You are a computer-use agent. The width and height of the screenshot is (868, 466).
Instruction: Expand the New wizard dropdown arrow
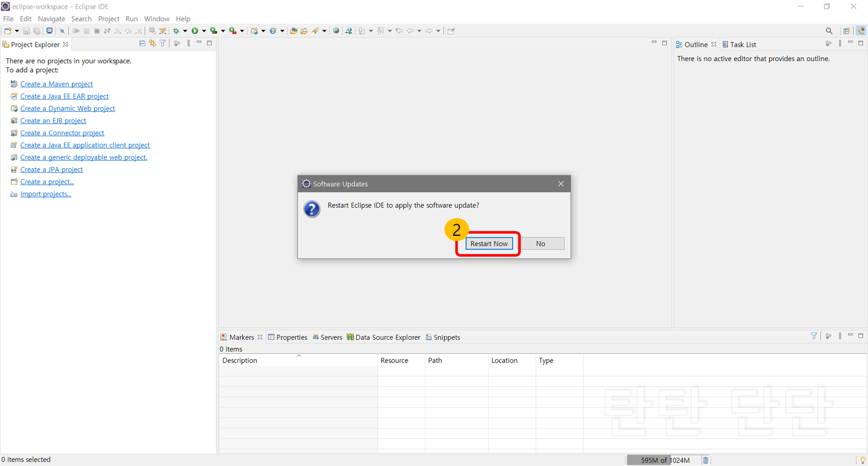(16, 31)
